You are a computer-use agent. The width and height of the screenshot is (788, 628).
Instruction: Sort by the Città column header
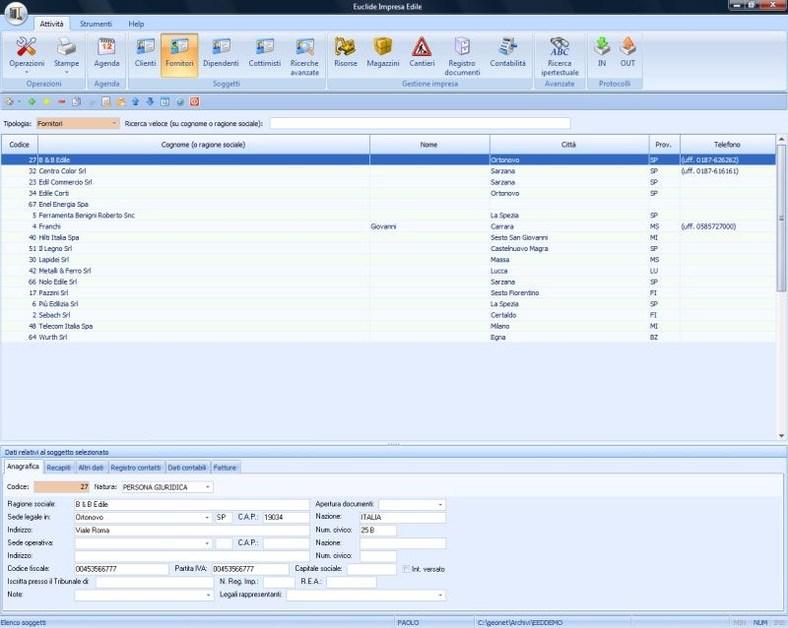pyautogui.click(x=568, y=145)
